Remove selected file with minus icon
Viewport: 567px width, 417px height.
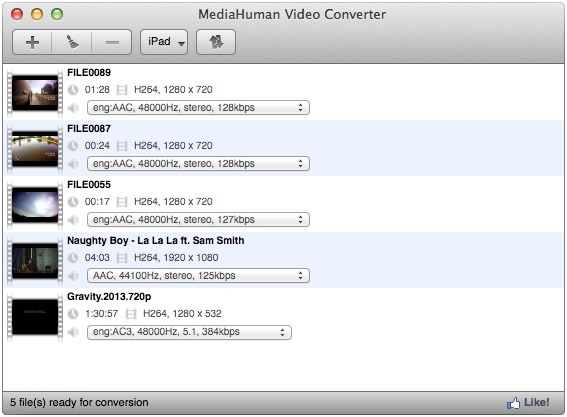tap(112, 42)
